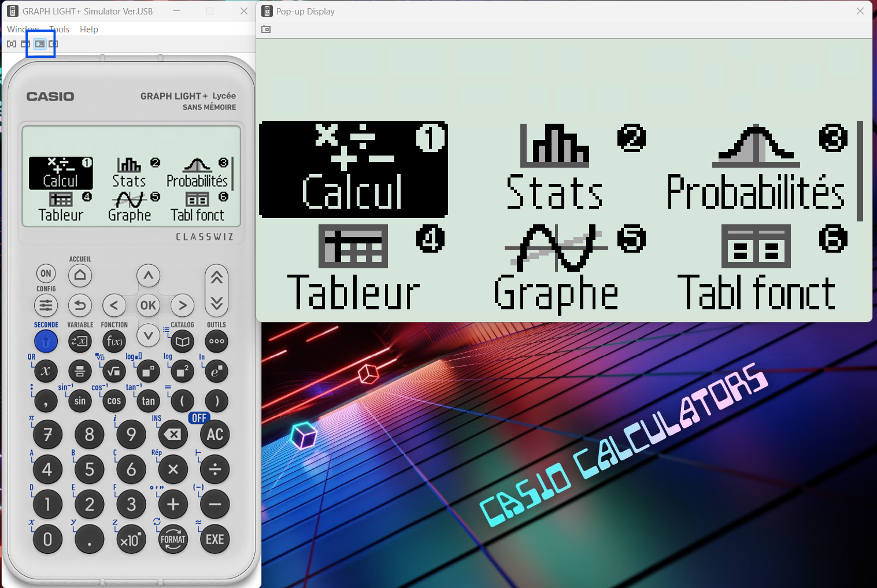
Task: Click number key 7
Action: pyautogui.click(x=47, y=434)
